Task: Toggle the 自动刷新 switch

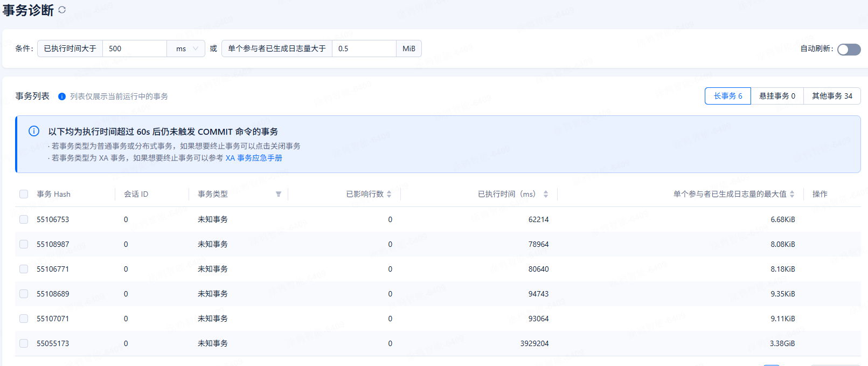Action: pyautogui.click(x=849, y=50)
